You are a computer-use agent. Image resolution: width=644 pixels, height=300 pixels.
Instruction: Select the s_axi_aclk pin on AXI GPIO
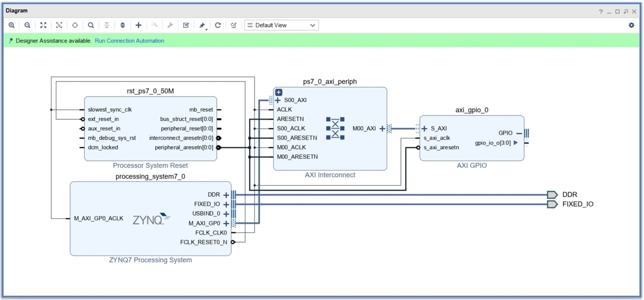(437, 138)
